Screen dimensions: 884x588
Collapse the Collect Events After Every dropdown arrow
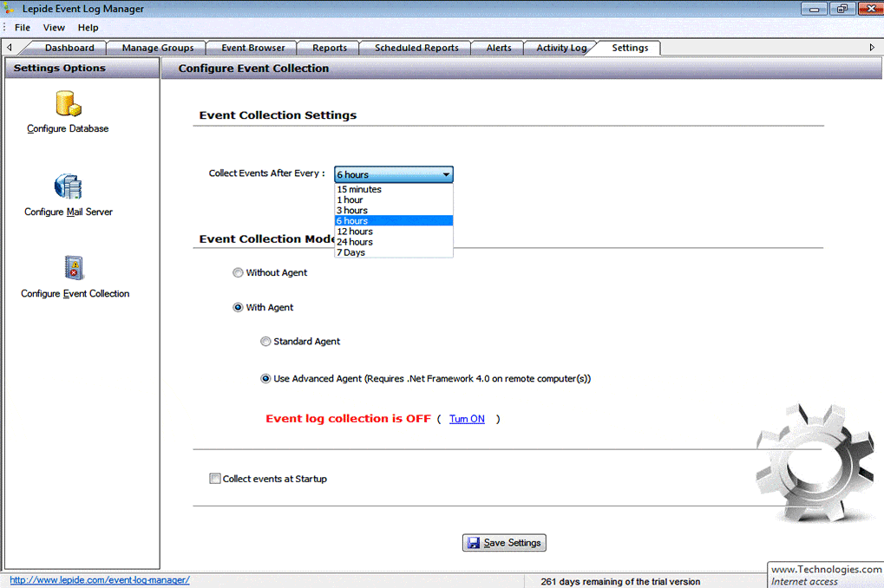446,175
